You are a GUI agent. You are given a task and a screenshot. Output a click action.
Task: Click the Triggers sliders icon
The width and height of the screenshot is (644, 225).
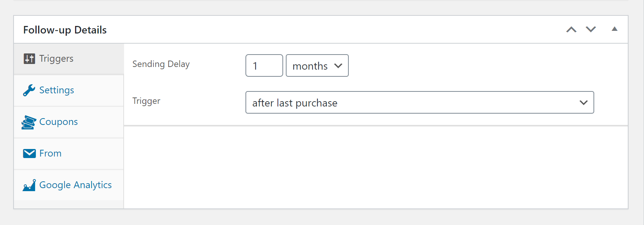29,59
